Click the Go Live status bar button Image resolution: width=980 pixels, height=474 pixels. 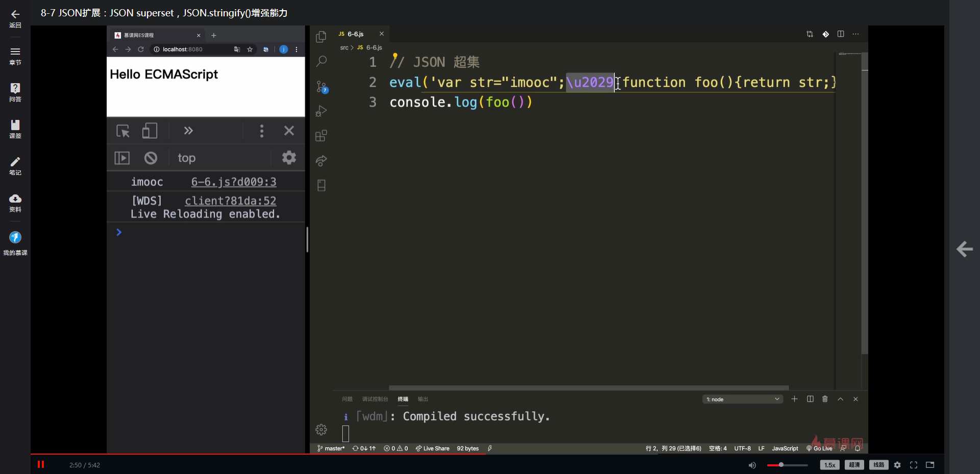click(820, 448)
